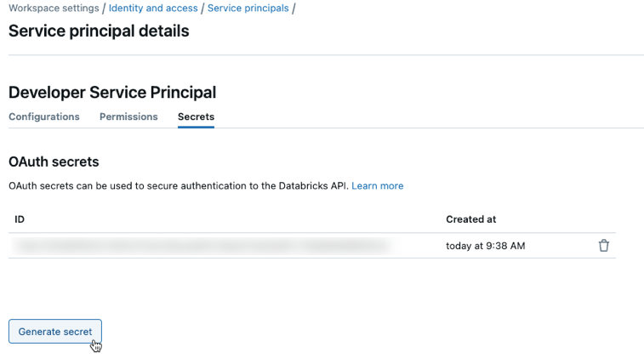
Task: Open the Learn more link
Action: (x=378, y=185)
